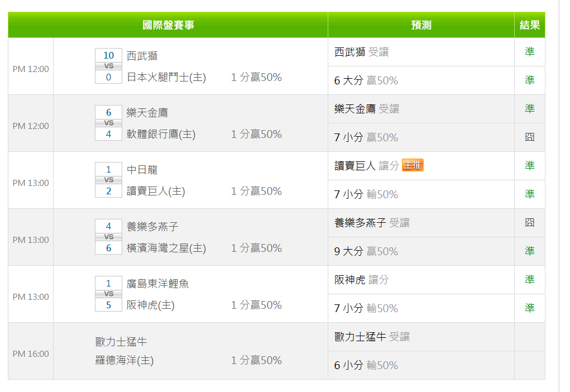The height and width of the screenshot is (392, 570).
Task: Select team 樂天金鷹 in match list
Action: click(147, 113)
